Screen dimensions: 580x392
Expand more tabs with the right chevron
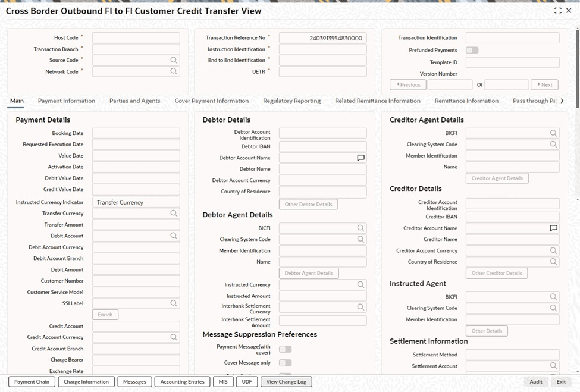(562, 101)
